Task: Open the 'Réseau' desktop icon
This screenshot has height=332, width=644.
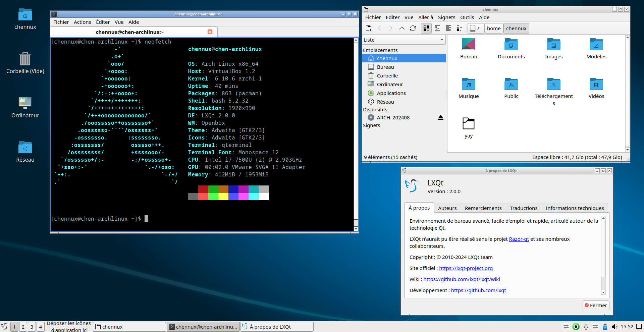Action: 25,152
